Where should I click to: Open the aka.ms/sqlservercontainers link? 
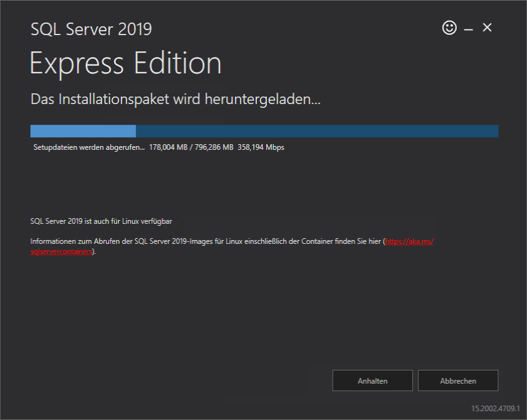pyautogui.click(x=409, y=241)
